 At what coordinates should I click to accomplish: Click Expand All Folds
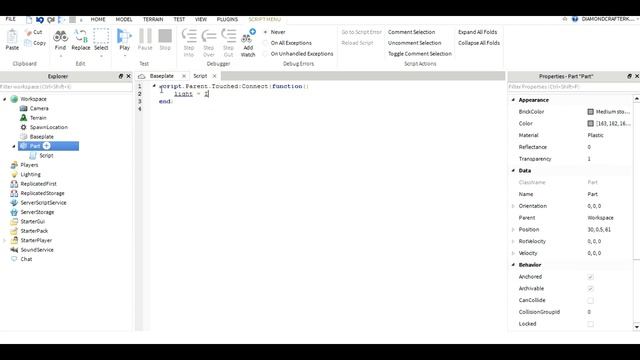pos(478,32)
